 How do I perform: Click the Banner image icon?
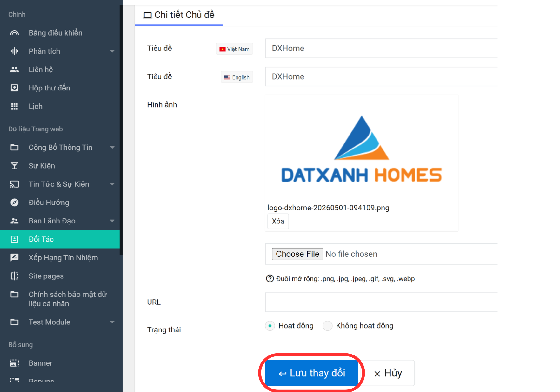coord(14,363)
